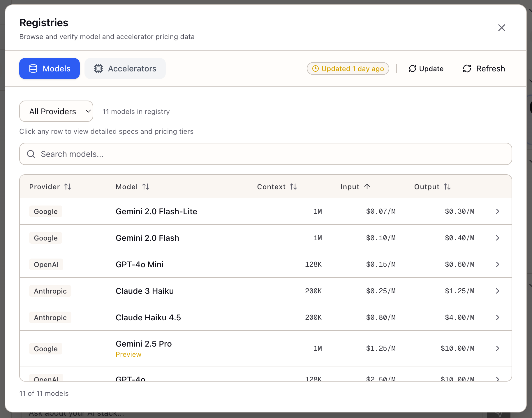The image size is (532, 418).
Task: Select the Models database icon
Action: [33, 69]
